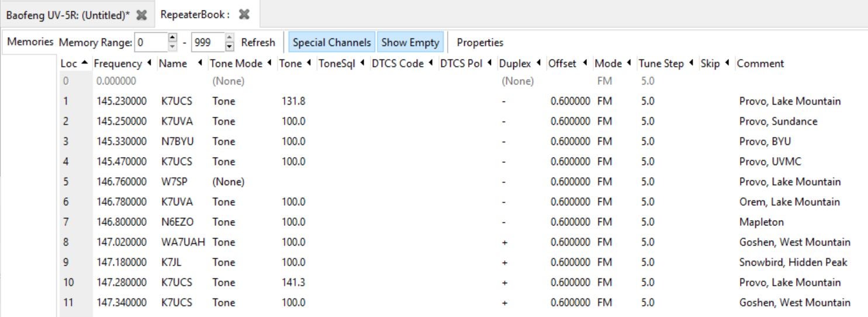Increase the memory range start value stepper
Image resolution: width=868 pixels, height=317 pixels.
pos(172,39)
